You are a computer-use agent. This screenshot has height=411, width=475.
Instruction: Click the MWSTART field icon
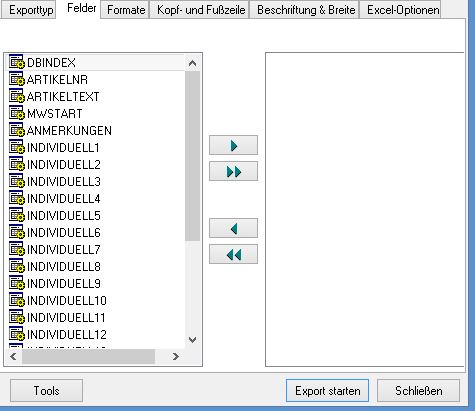[x=17, y=113]
